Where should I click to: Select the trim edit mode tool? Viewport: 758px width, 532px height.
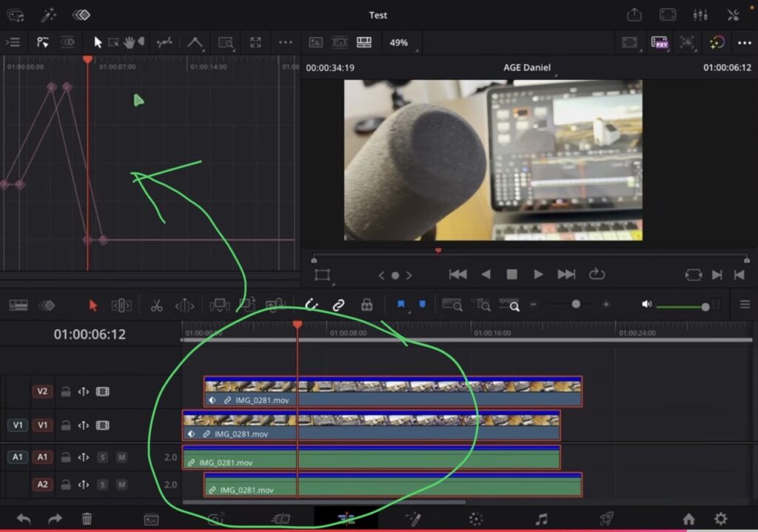pos(121,306)
